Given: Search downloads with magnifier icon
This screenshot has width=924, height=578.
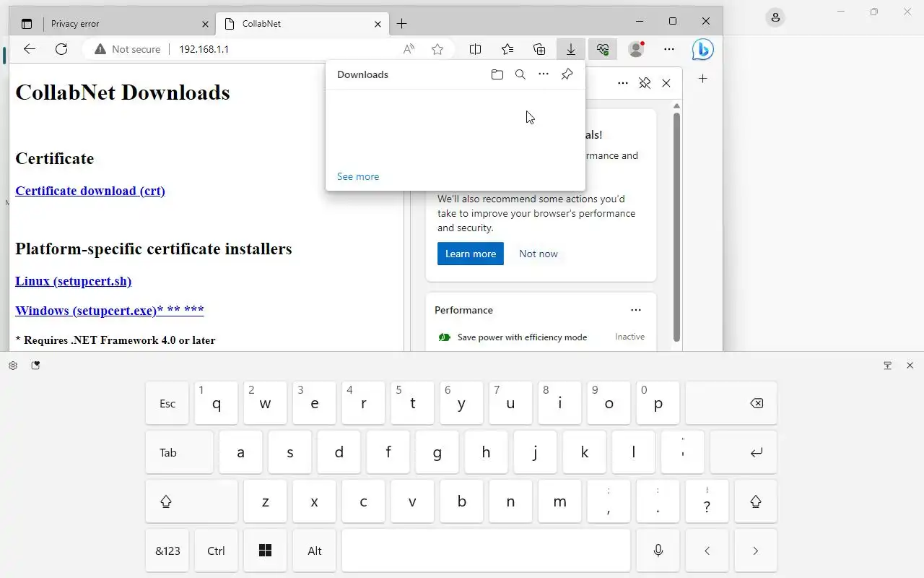Looking at the screenshot, I should (520, 74).
